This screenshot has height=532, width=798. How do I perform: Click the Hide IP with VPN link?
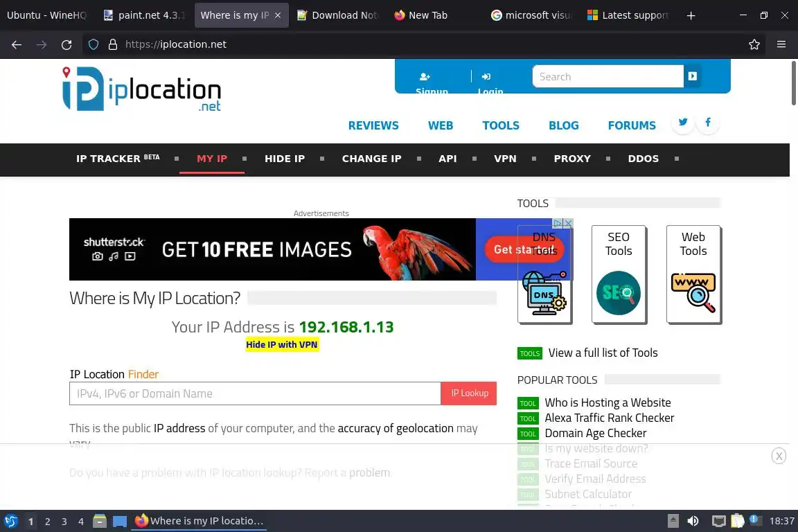point(282,345)
